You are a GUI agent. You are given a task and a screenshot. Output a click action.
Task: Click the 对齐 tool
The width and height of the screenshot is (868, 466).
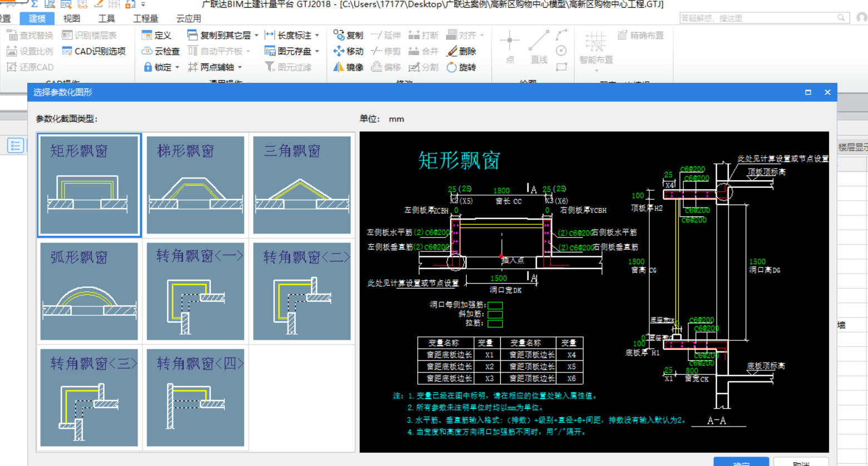[461, 35]
